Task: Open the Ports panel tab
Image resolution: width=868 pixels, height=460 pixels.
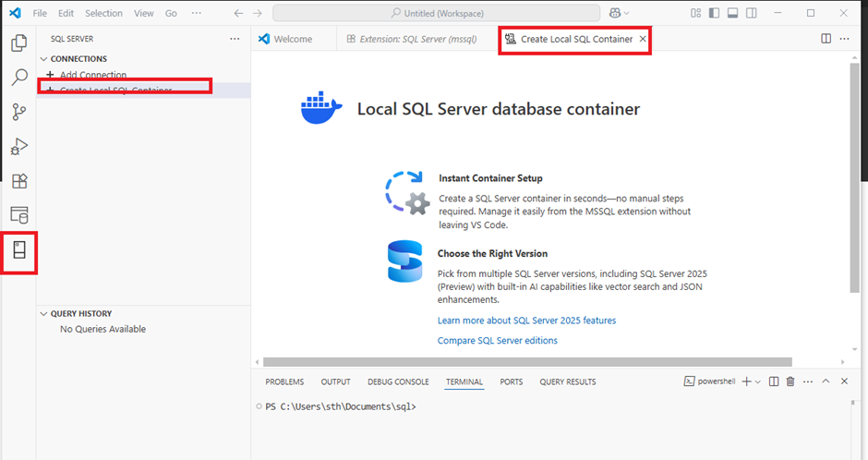Action: 511,381
